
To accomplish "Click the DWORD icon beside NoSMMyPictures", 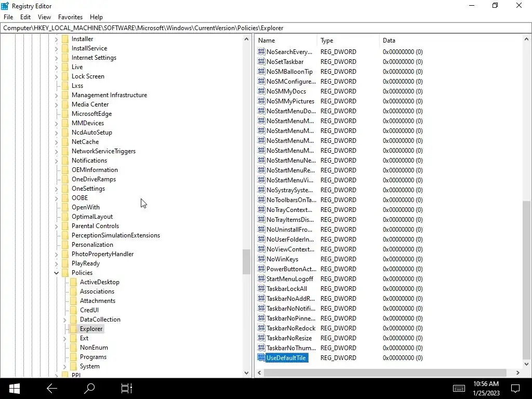I will pos(261,101).
